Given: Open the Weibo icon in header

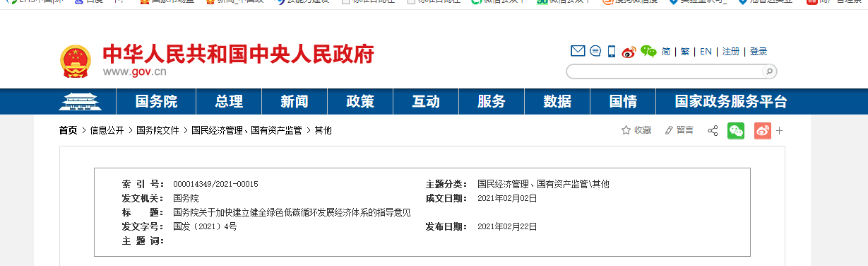Looking at the screenshot, I should pos(629,51).
